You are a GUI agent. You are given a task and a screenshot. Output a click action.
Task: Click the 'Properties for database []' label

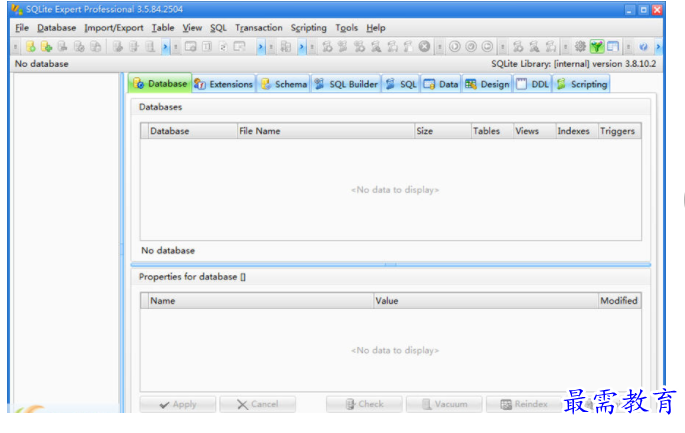pos(192,277)
